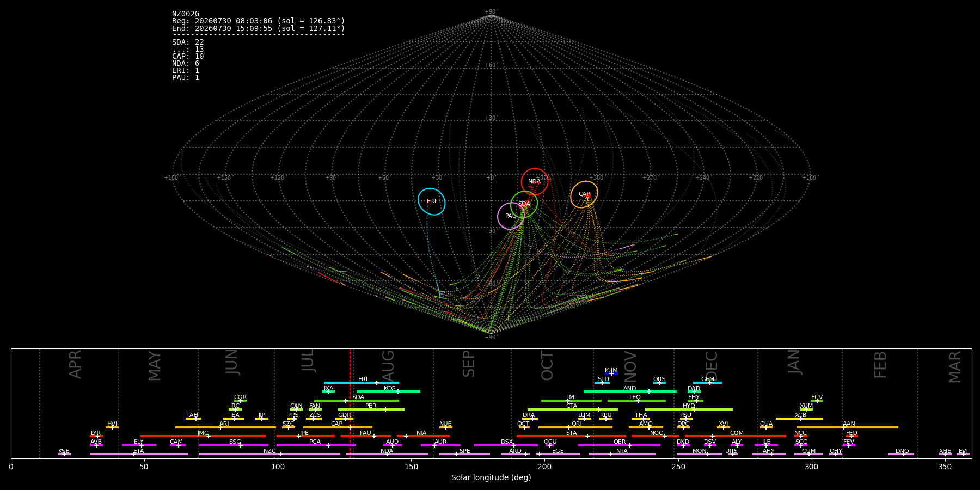Select the green PER shower bar
The width and height of the screenshot is (980, 490).
coord(371,409)
